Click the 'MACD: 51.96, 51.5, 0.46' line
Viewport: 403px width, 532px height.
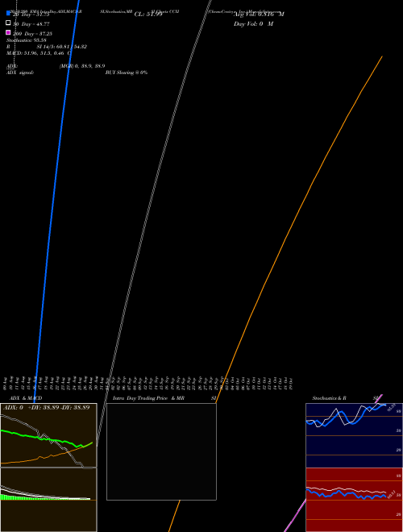[35, 53]
